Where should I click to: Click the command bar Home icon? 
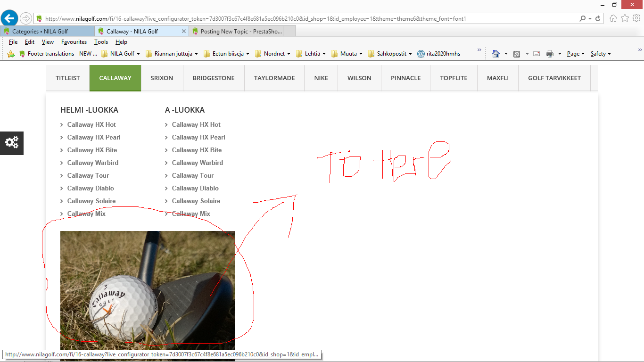pyautogui.click(x=496, y=54)
